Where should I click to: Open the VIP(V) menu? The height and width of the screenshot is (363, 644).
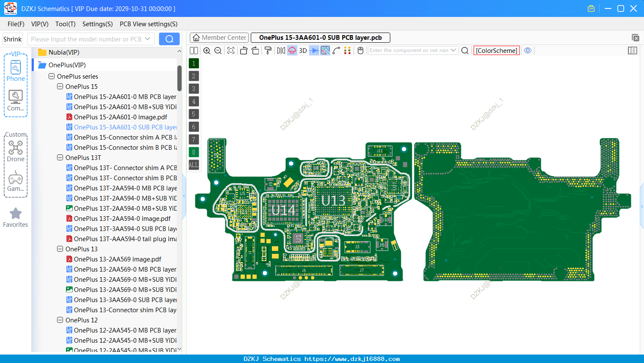click(40, 24)
